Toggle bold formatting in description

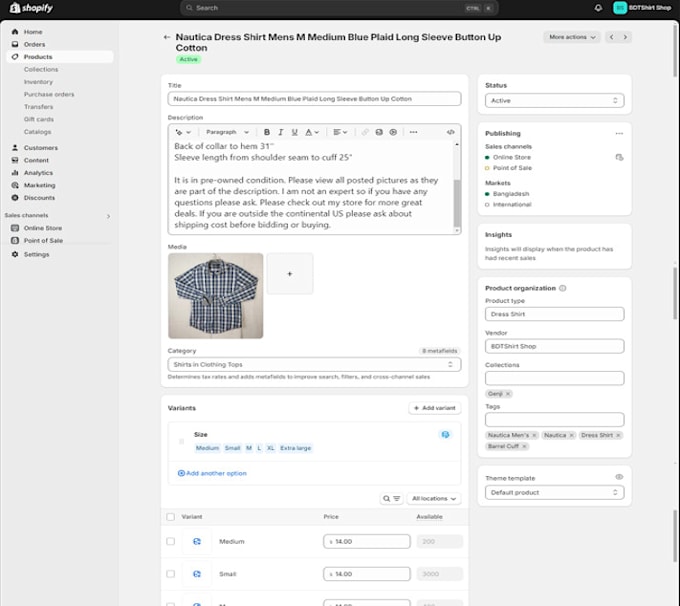pos(267,132)
